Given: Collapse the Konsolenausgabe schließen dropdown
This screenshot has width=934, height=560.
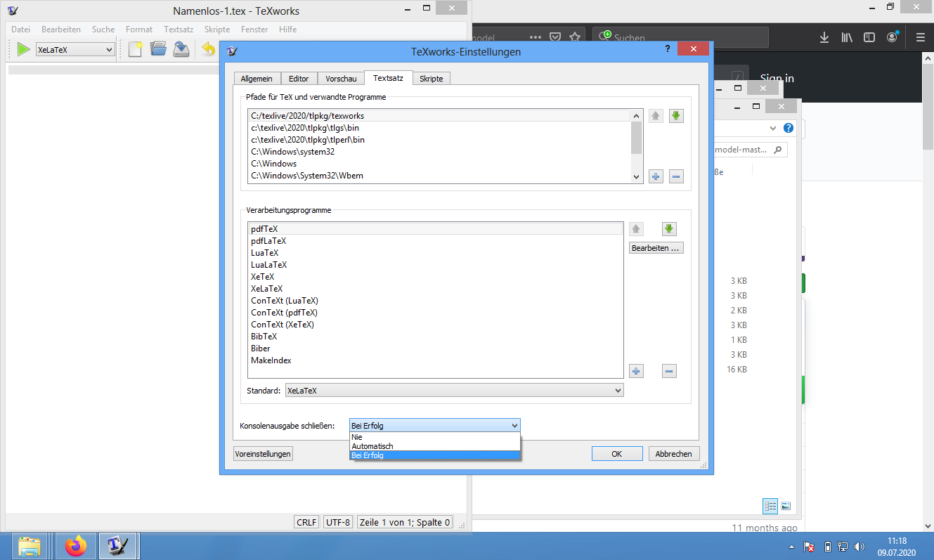Looking at the screenshot, I should [x=435, y=425].
